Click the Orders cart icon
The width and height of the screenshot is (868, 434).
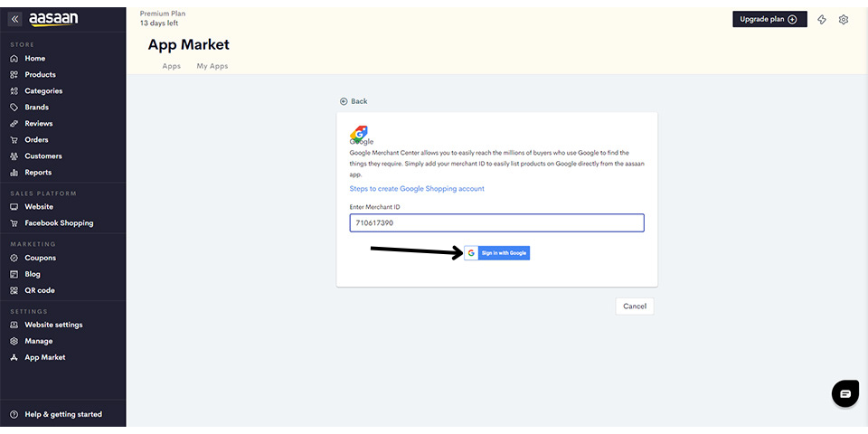(14, 140)
